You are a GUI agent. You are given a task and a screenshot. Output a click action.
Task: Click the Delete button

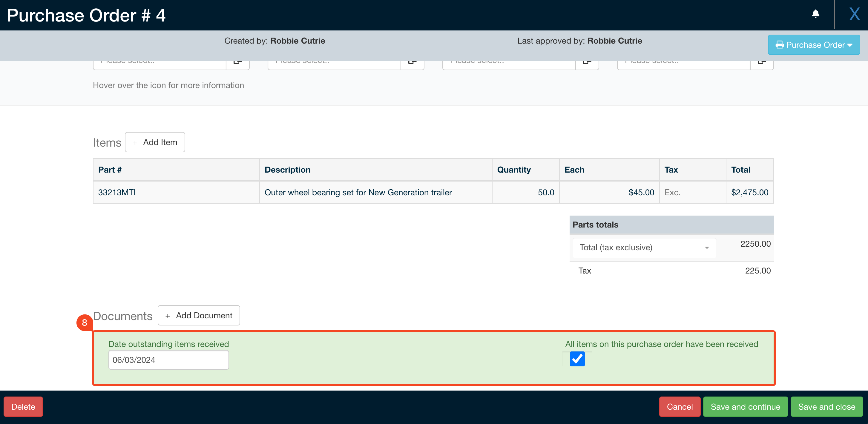[x=23, y=406]
